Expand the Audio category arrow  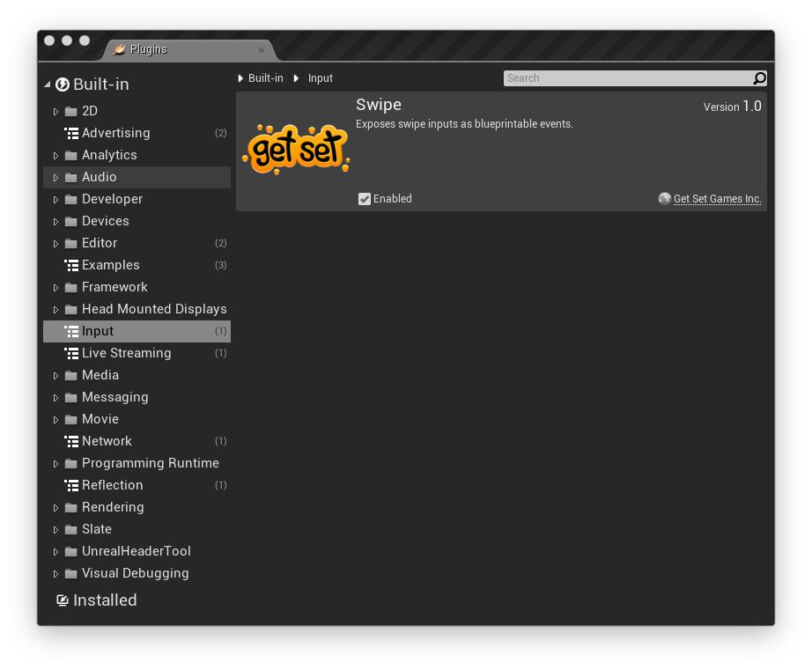point(55,178)
